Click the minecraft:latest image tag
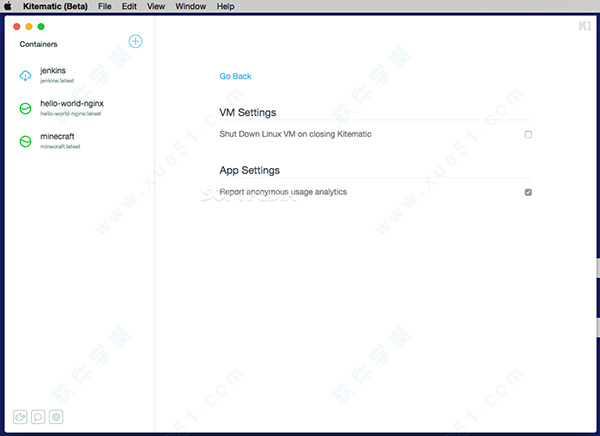This screenshot has height=436, width=600. (x=60, y=147)
